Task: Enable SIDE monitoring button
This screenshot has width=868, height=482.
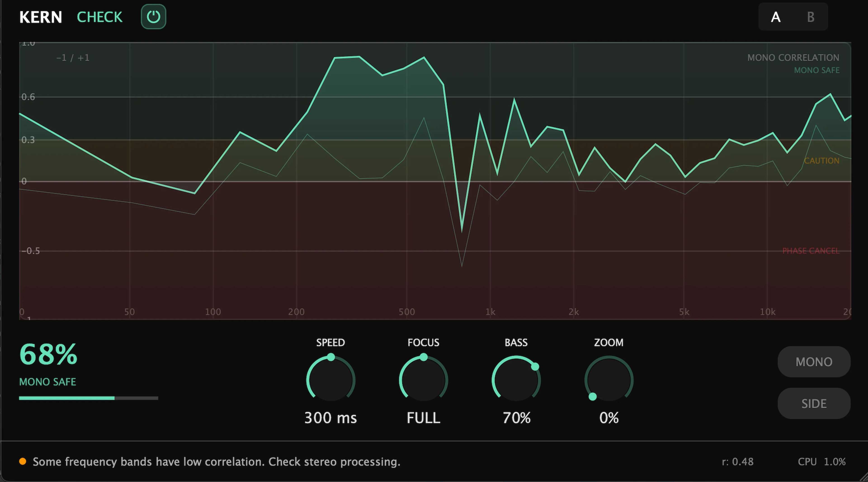Action: click(x=814, y=404)
